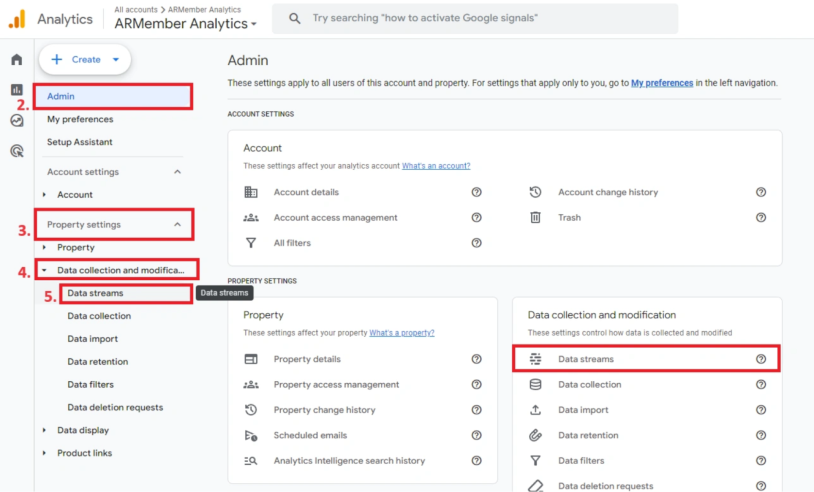Click help icon beside Account change history
Screen dimensions: 814x492
click(761, 192)
